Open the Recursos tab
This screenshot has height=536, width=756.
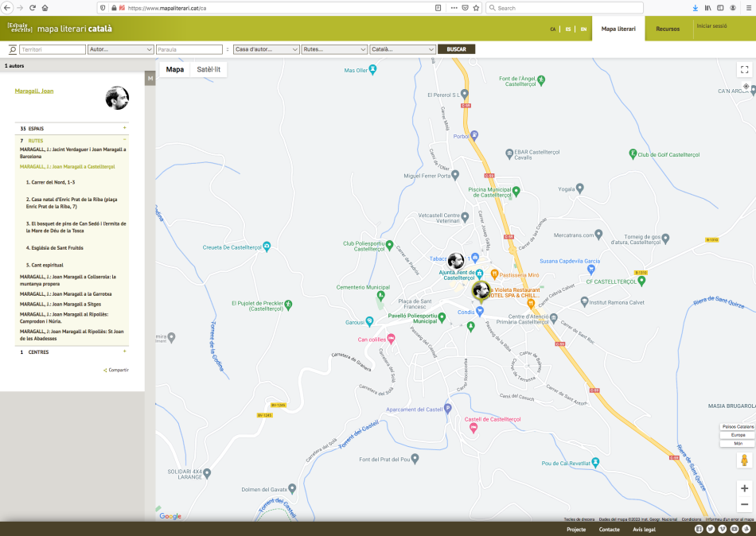click(x=667, y=29)
